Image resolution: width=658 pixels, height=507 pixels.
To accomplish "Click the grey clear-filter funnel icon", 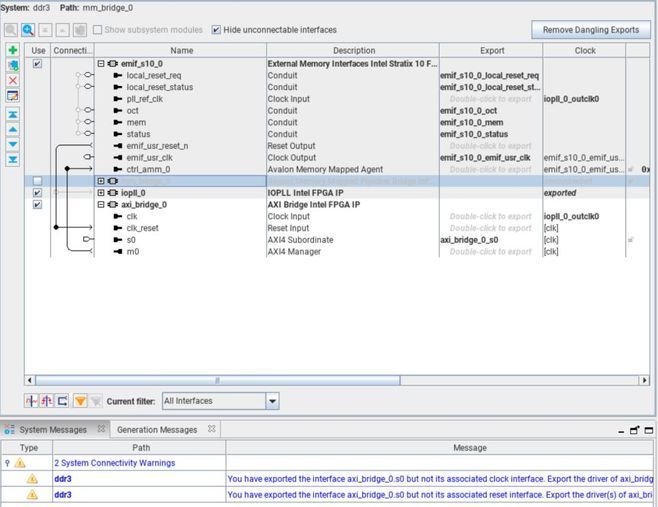I will pos(96,401).
